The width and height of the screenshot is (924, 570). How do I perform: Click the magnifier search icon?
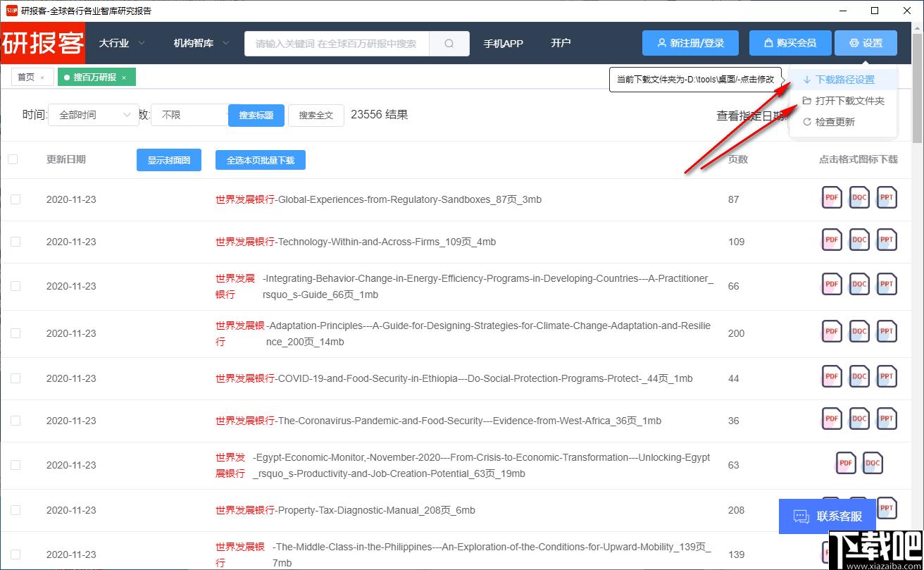[x=449, y=44]
